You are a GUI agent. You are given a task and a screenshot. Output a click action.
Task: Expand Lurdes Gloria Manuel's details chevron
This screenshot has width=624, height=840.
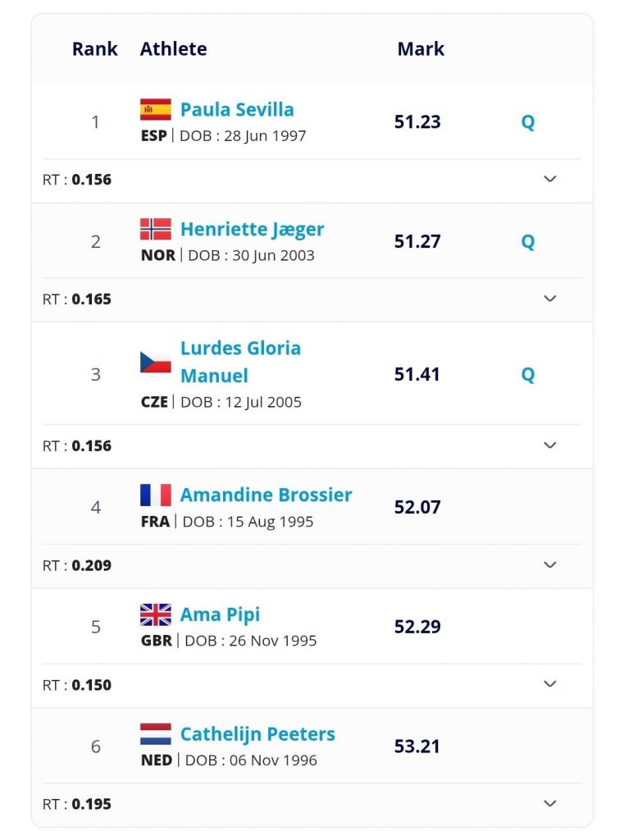click(550, 445)
